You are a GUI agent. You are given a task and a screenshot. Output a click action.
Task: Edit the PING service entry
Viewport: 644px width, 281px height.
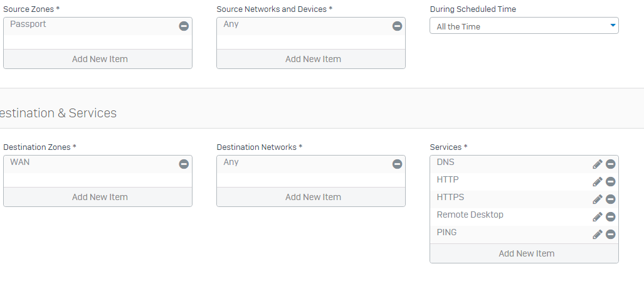598,234
